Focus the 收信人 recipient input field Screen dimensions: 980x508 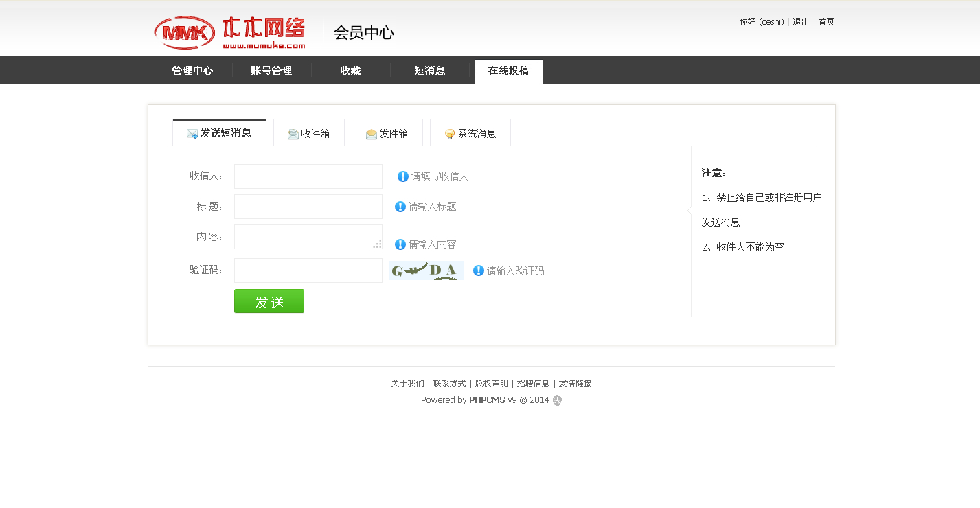click(308, 176)
